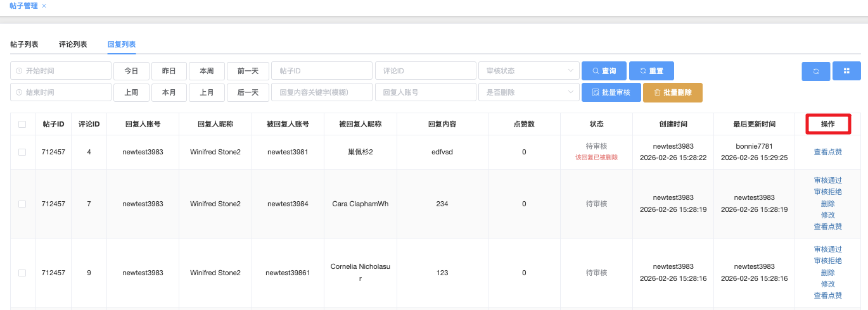
Task: Click 审核通过 link for 评论ID 7
Action: [827, 181]
